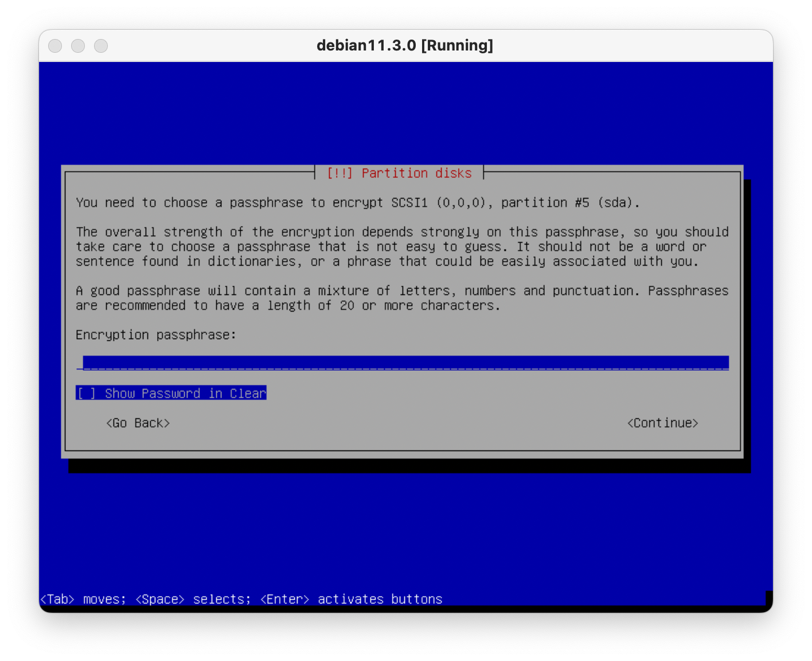Click the Tab moves hint in bottom bar

83,600
